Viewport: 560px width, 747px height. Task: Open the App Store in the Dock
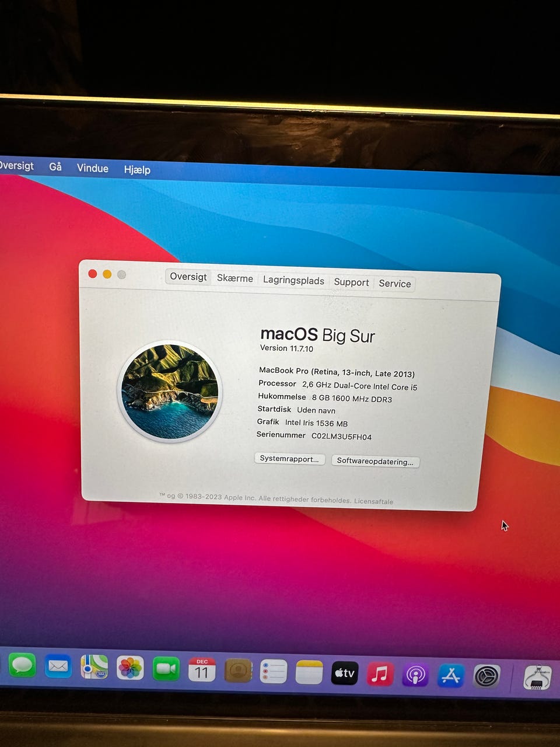coord(451,676)
